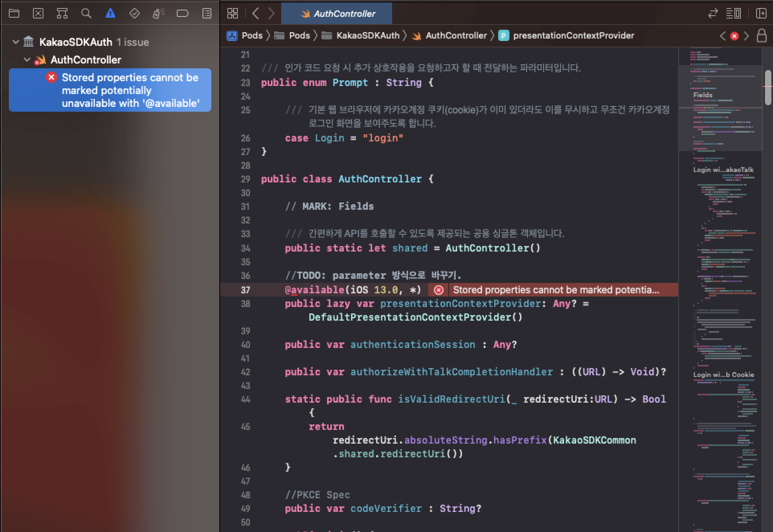Open the related items grid menu
Image resolution: width=773 pixels, height=532 pixels.
[x=233, y=14]
